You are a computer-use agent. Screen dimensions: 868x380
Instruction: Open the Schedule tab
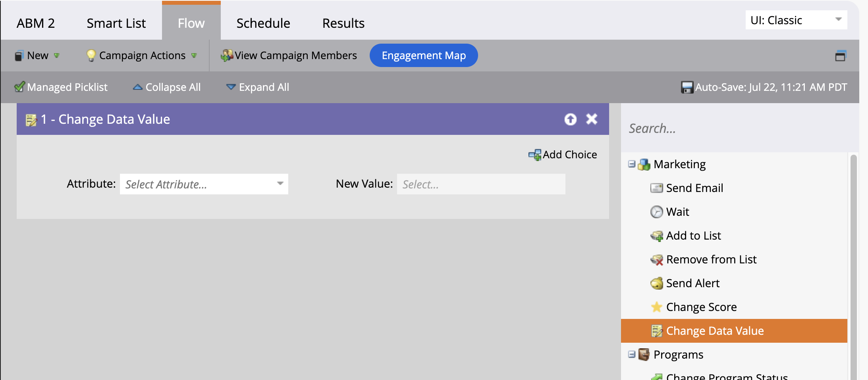click(x=263, y=23)
